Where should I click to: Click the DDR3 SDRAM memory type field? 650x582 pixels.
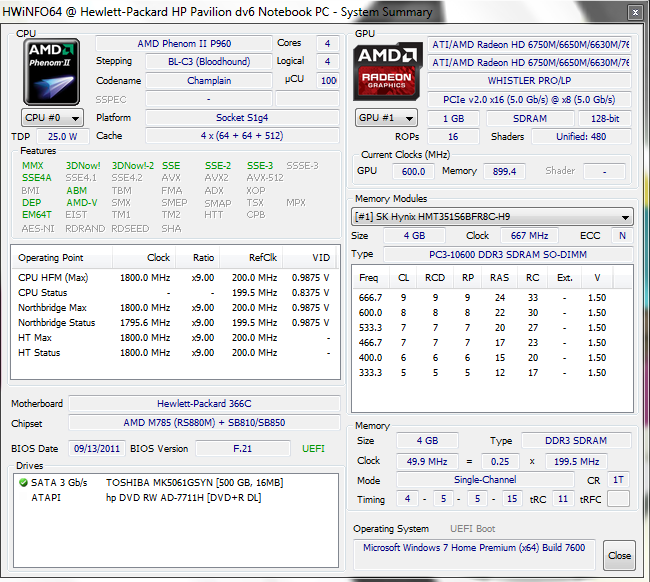point(576,441)
